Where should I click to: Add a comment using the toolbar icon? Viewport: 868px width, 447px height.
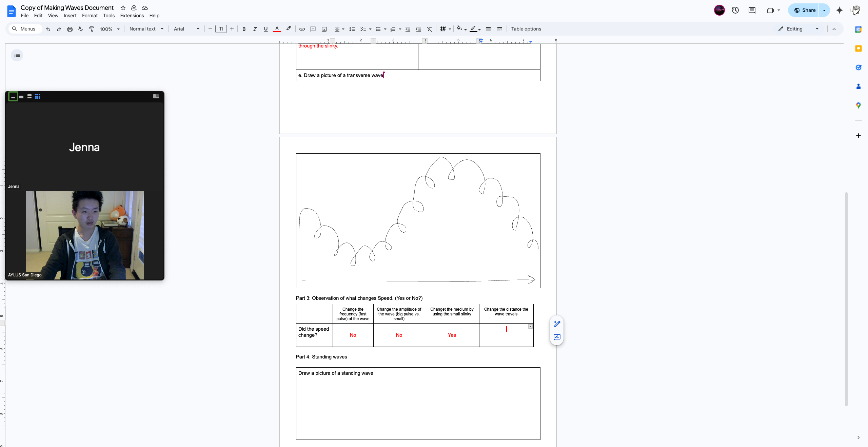tap(313, 29)
